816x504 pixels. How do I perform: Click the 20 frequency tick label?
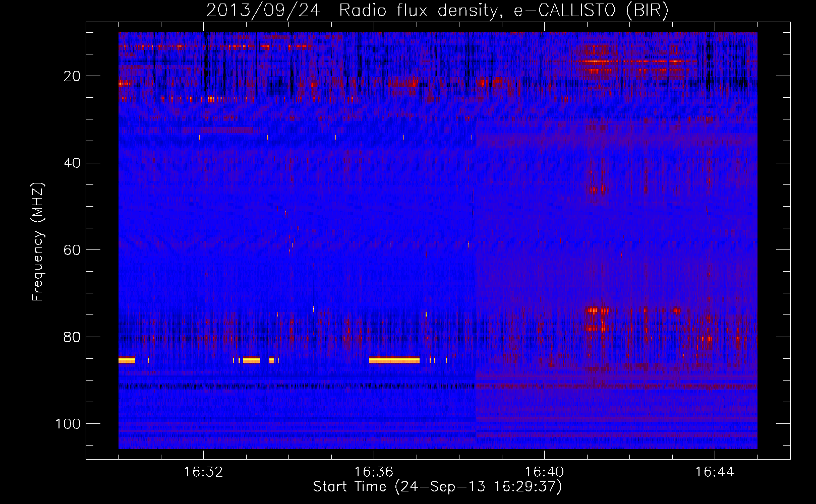coord(72,76)
